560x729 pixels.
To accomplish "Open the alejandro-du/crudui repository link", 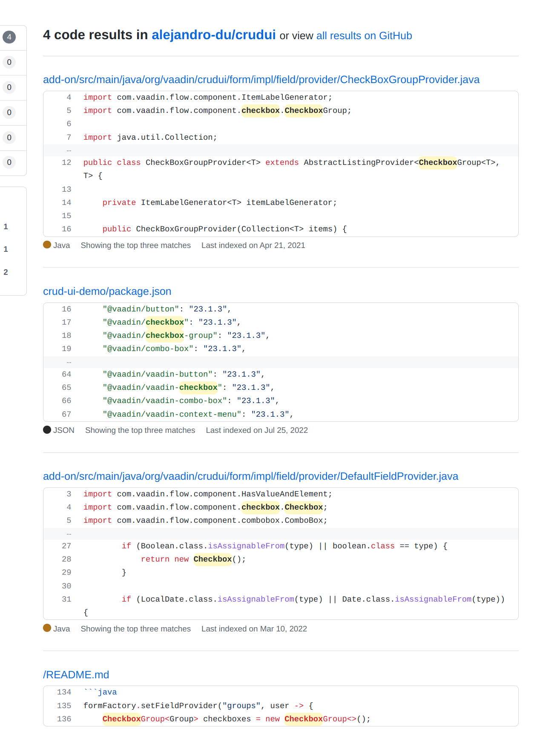I will coord(213,35).
